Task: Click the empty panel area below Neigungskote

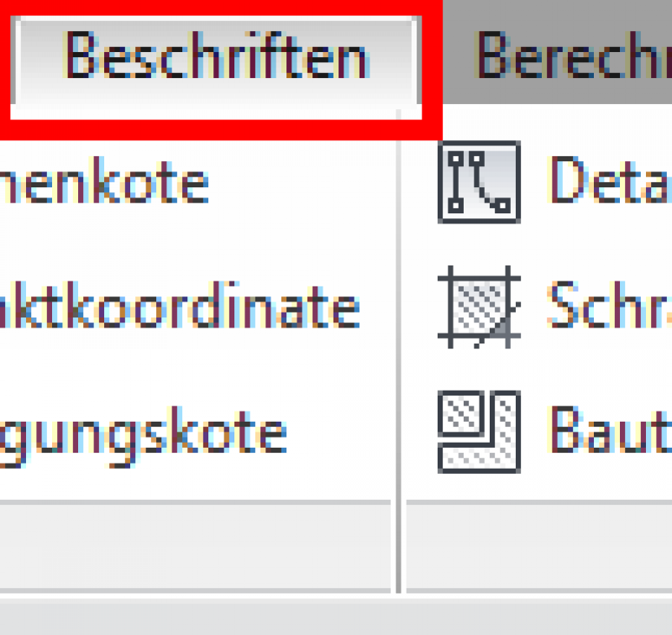Action: [x=195, y=484]
